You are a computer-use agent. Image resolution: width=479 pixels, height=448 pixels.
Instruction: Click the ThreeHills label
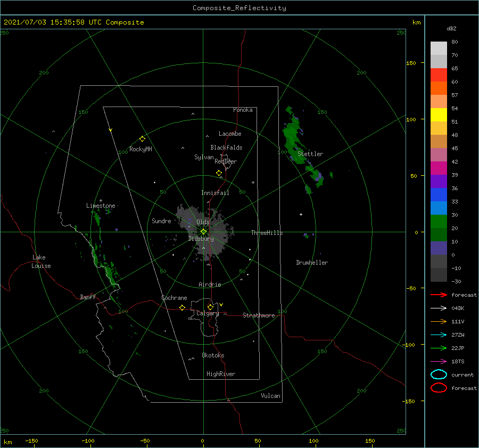[267, 233]
